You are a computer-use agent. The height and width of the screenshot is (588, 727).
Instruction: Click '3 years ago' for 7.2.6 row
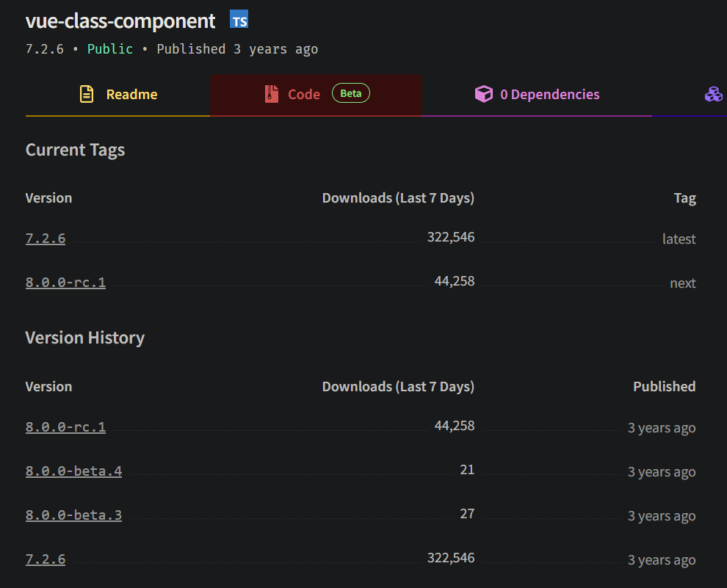click(x=662, y=559)
